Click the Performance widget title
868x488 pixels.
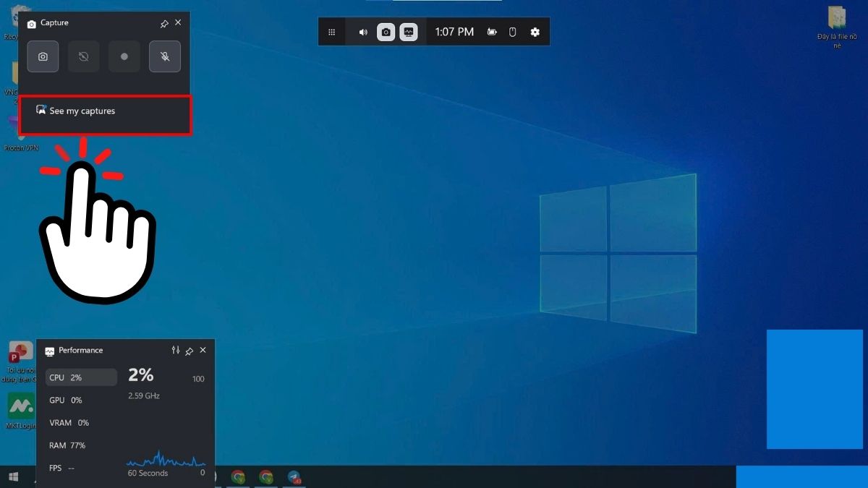pyautogui.click(x=81, y=351)
